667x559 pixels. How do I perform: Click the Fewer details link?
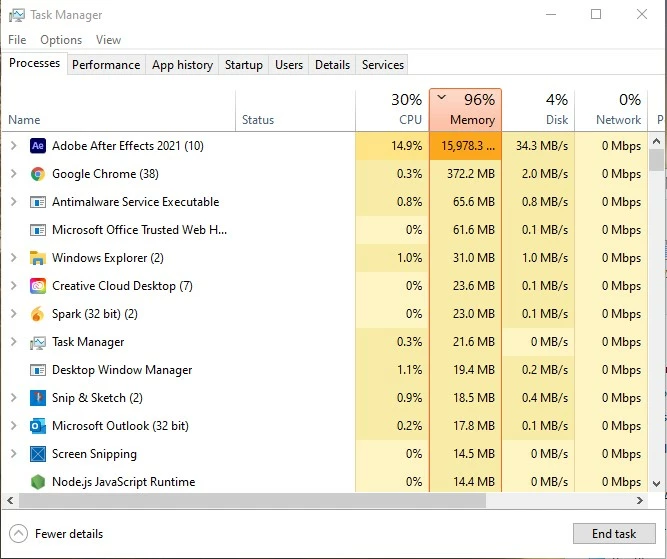tap(69, 534)
